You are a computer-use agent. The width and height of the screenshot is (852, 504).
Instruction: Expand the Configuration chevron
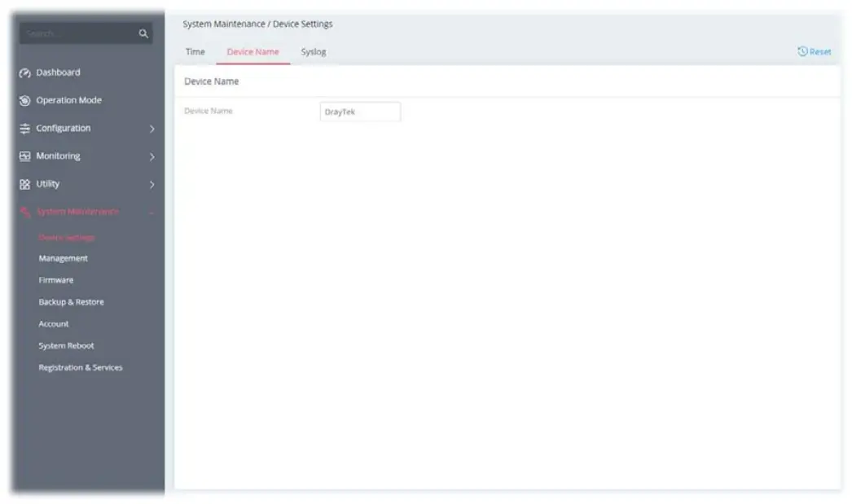[x=152, y=129]
